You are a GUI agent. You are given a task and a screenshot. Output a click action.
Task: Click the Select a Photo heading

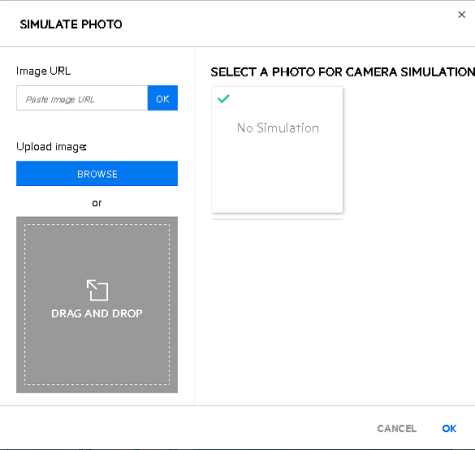coord(343,72)
